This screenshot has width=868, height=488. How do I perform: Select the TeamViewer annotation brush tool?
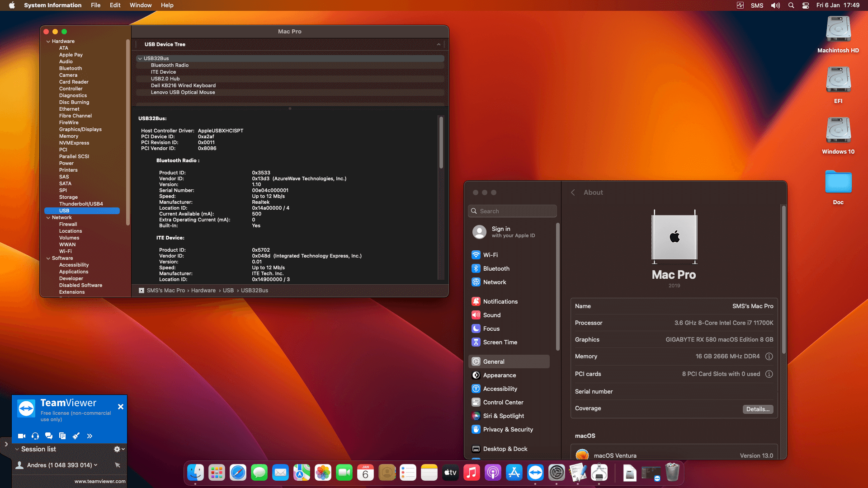click(x=76, y=436)
